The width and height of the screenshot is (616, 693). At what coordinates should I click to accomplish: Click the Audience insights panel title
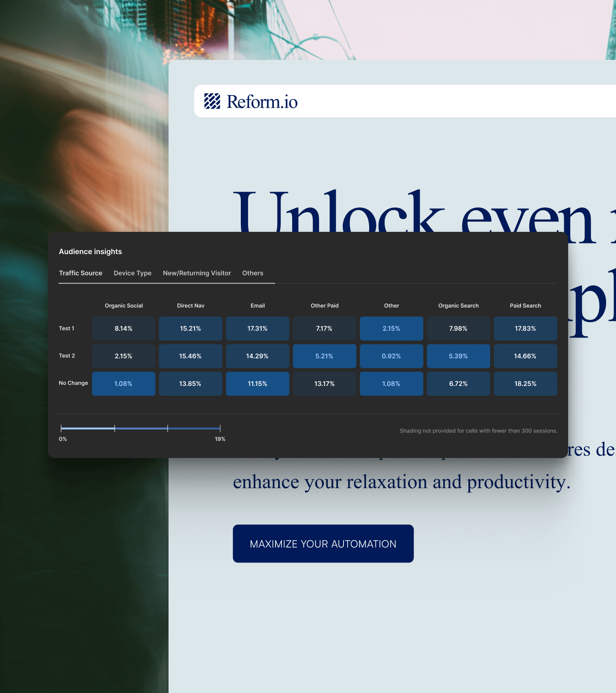tap(90, 252)
